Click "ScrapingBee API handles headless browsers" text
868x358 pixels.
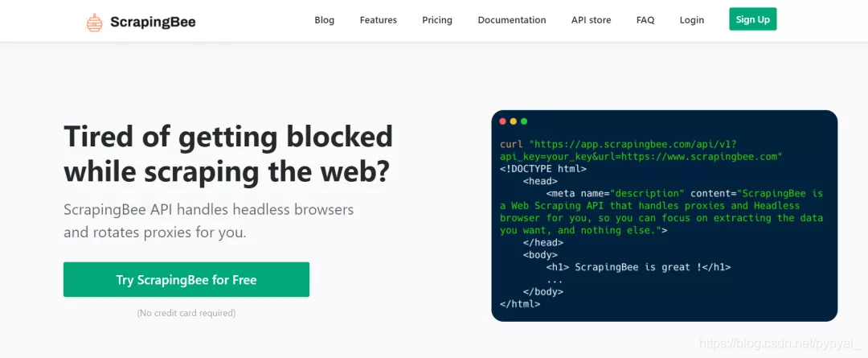[209, 210]
